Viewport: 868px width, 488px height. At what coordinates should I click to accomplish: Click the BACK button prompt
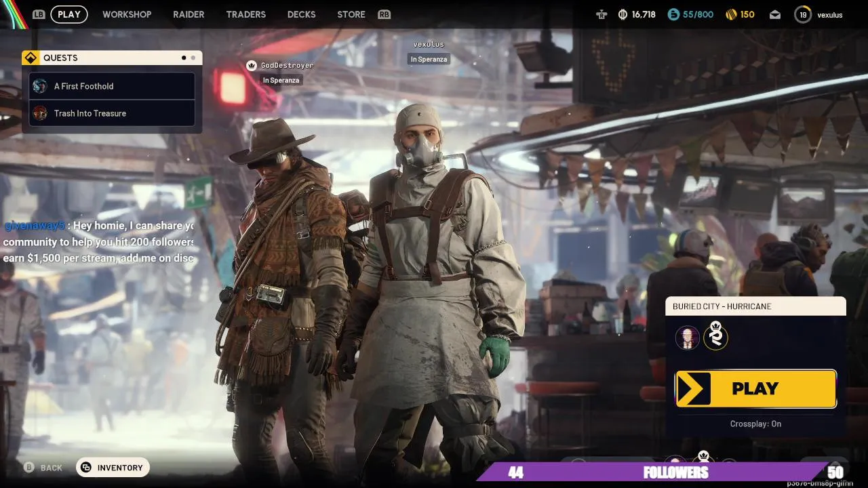click(43, 468)
